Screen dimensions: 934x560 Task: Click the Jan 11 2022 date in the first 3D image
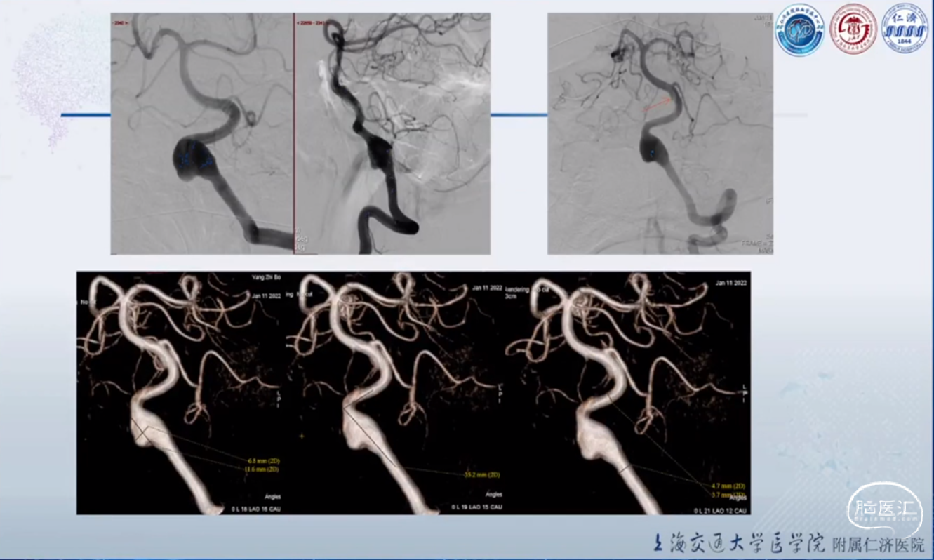click(267, 296)
